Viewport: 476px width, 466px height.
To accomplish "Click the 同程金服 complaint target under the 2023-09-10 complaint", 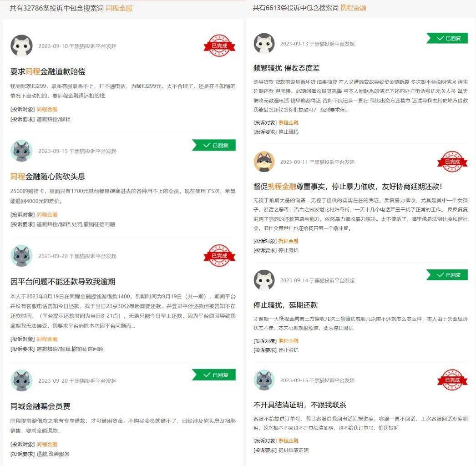I will click(47, 109).
